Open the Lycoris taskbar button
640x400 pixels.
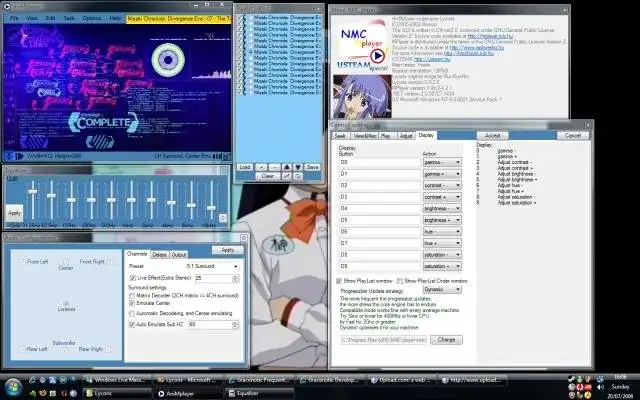pyautogui.click(x=117, y=393)
